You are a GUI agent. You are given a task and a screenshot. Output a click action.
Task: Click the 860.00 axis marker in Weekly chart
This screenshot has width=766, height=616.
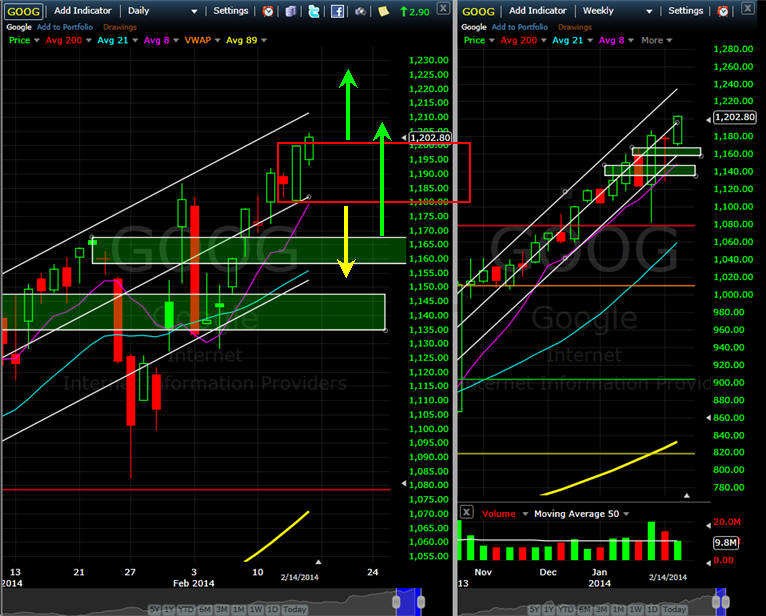pyautogui.click(x=728, y=418)
